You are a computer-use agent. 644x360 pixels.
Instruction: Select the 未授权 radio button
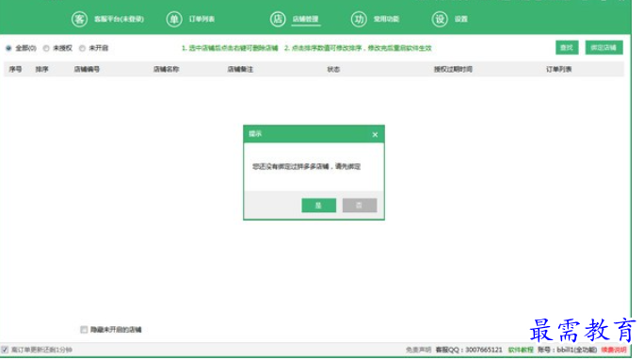coord(46,48)
